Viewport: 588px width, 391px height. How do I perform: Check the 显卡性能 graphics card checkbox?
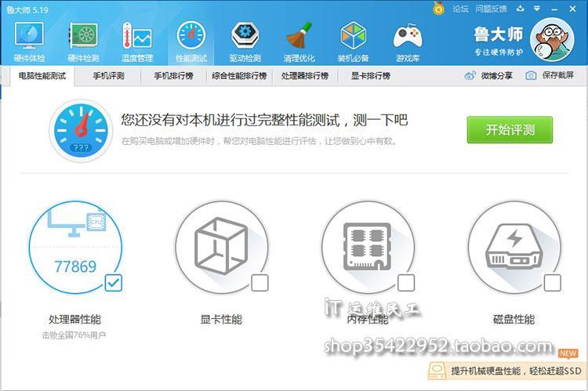[260, 283]
